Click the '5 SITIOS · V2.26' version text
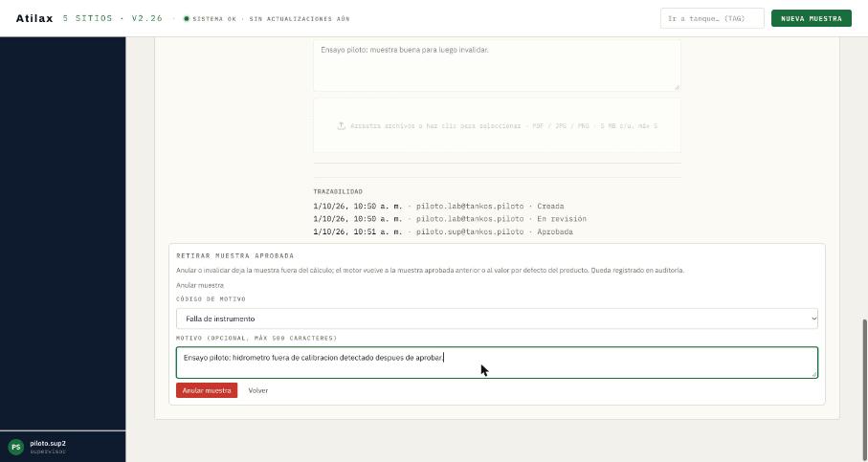 113,18
